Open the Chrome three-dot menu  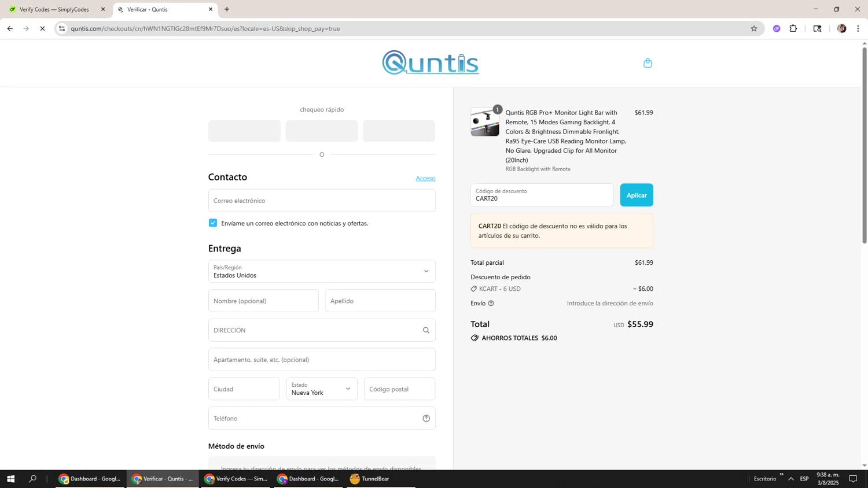point(858,28)
